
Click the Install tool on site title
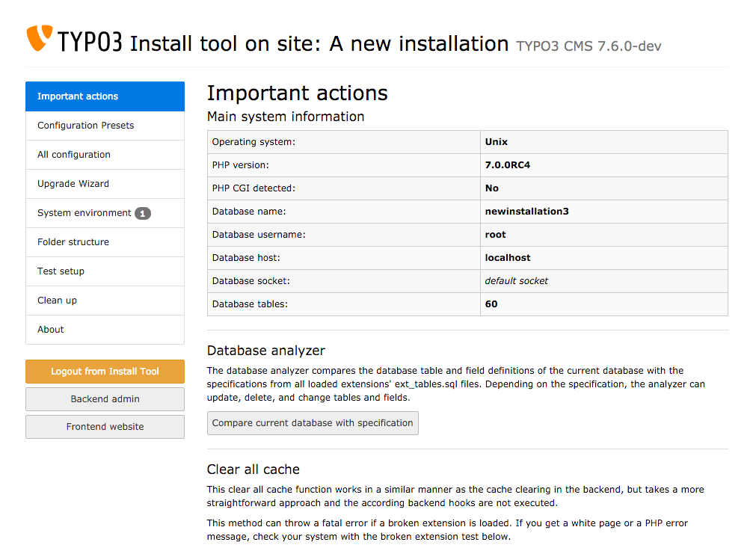(319, 43)
